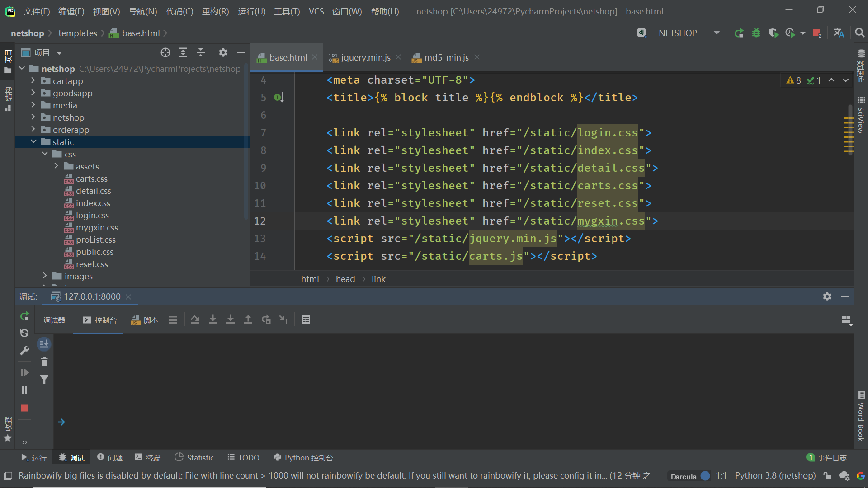Click the pause program icon
The height and width of the screenshot is (488, 868).
(x=24, y=390)
